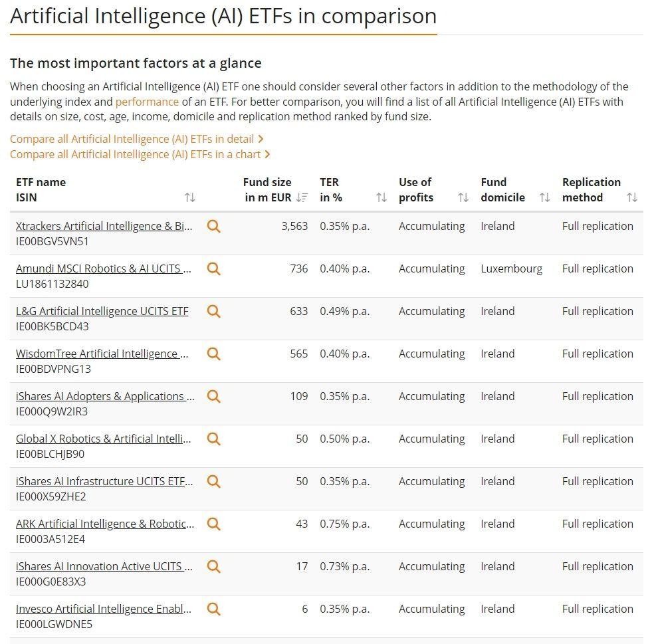Sort by Fund domicile arrows

(x=545, y=197)
